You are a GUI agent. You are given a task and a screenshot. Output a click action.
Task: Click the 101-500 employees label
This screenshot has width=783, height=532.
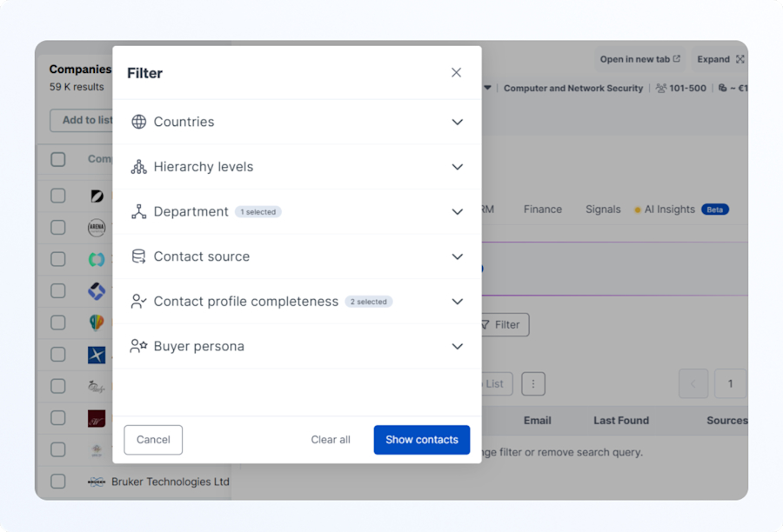click(687, 89)
